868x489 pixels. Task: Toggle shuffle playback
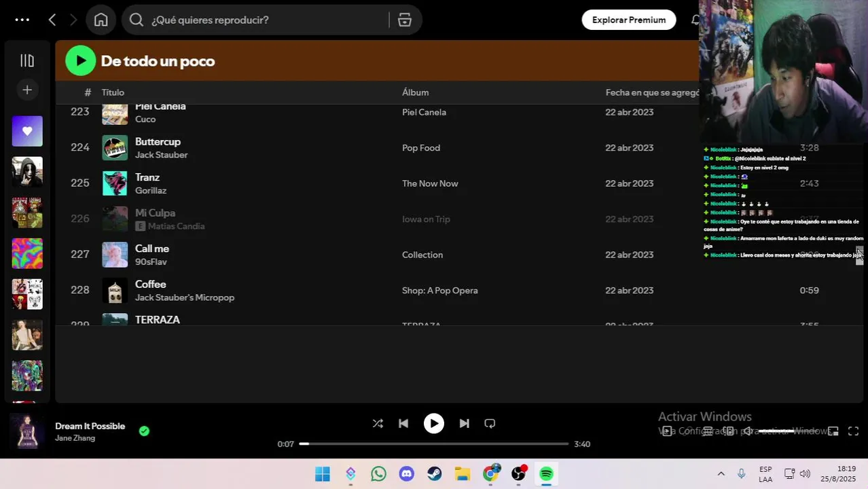tap(378, 423)
